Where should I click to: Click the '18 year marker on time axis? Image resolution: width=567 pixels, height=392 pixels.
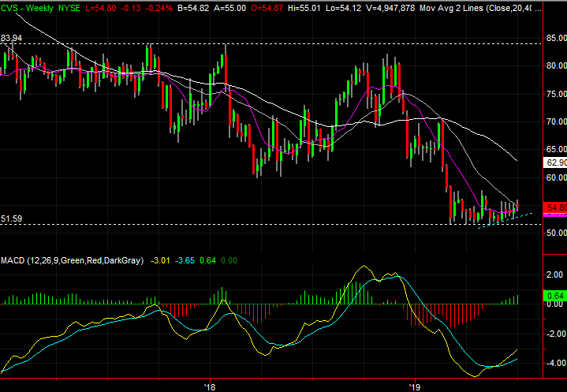pos(210,386)
